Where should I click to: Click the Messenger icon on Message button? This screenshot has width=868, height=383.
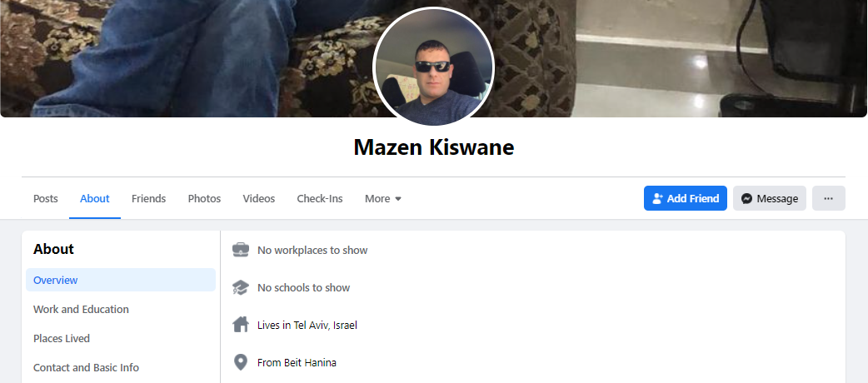pyautogui.click(x=746, y=198)
